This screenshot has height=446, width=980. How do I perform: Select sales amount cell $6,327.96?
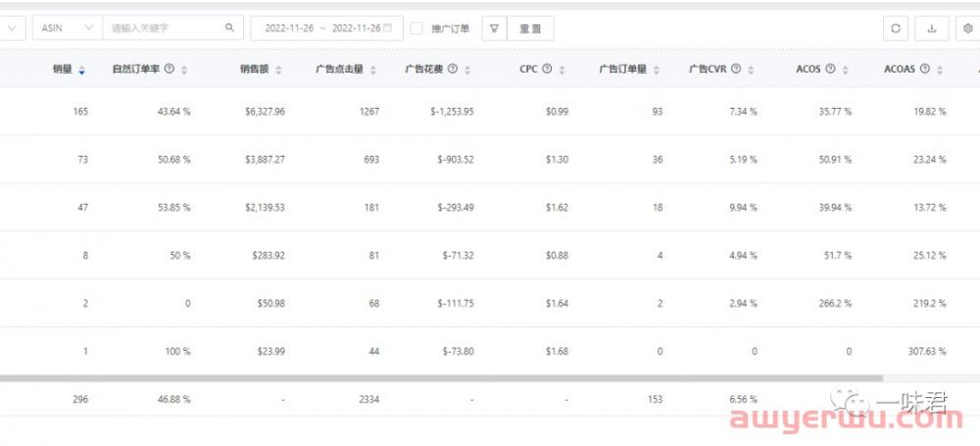click(x=265, y=112)
